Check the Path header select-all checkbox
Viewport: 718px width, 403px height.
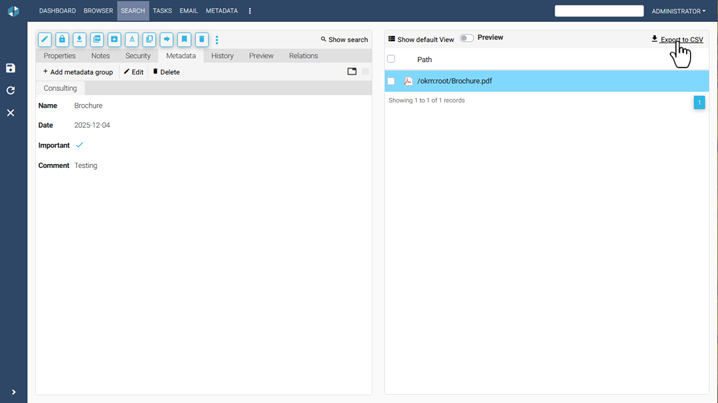(391, 59)
